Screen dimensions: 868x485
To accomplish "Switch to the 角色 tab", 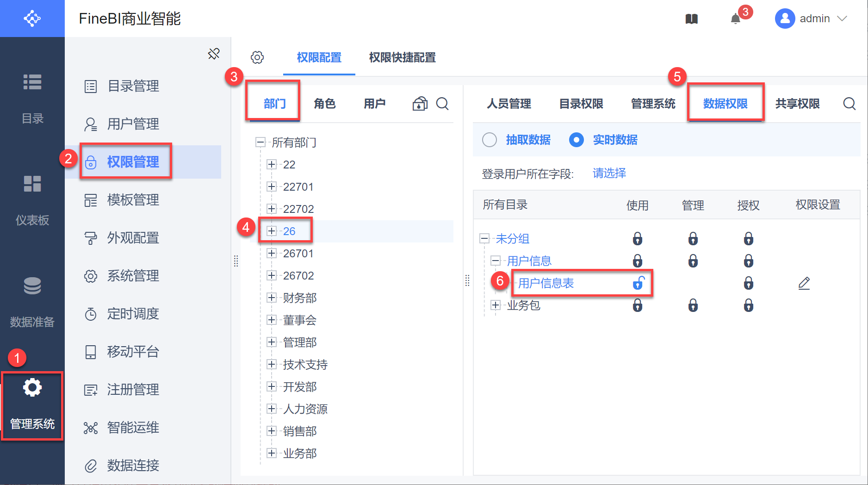I will tap(324, 104).
